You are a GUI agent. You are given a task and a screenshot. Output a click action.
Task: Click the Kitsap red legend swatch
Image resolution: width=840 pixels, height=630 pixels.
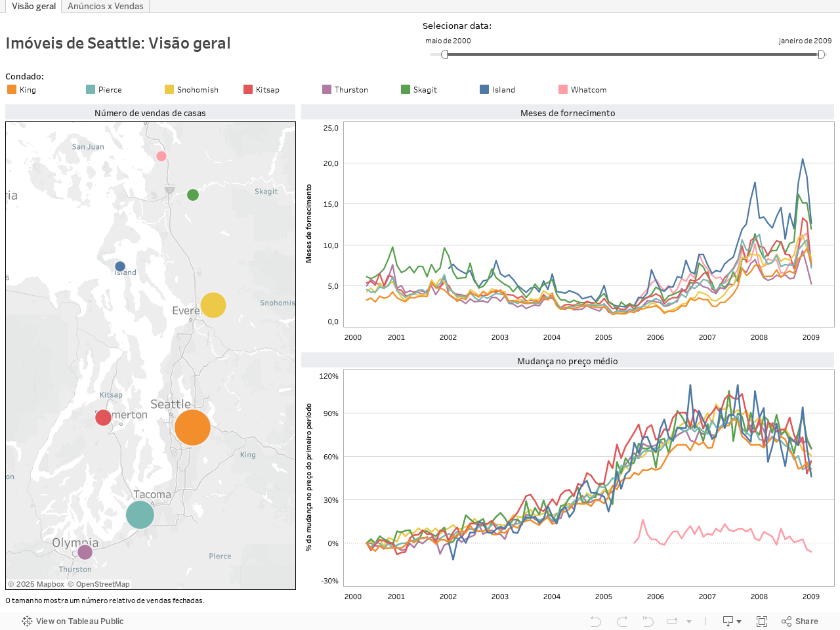[248, 89]
